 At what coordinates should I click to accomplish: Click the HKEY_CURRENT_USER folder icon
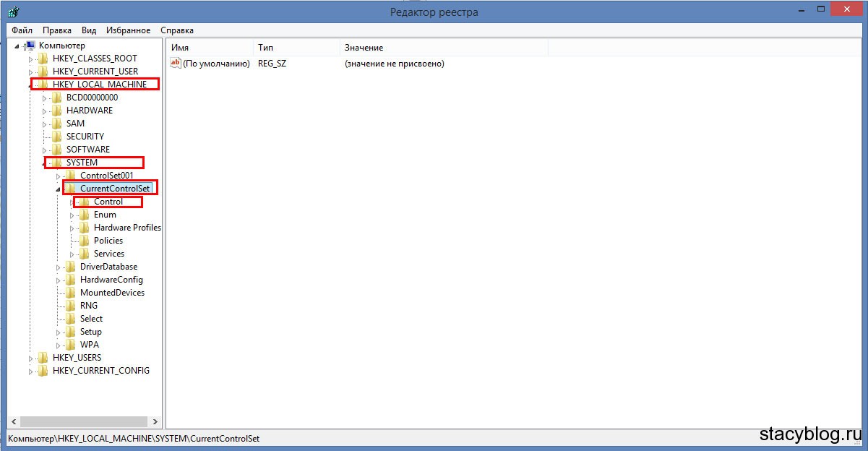point(43,72)
